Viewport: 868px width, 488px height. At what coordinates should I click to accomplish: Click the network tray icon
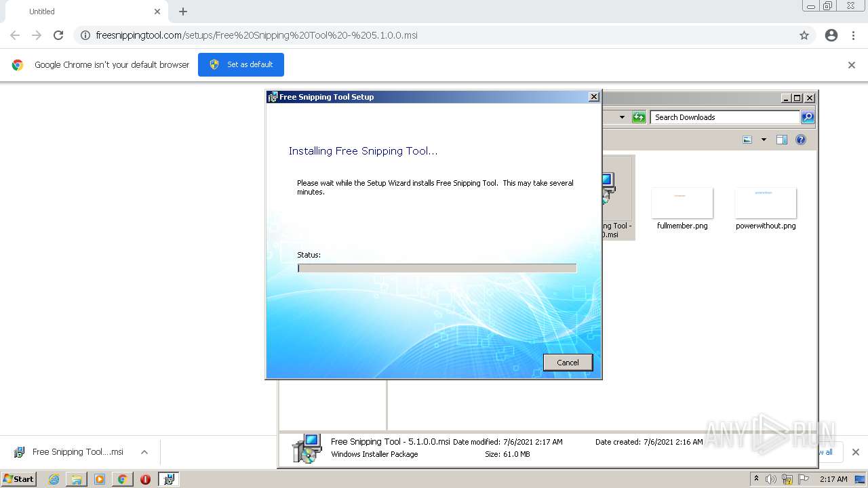[787, 479]
